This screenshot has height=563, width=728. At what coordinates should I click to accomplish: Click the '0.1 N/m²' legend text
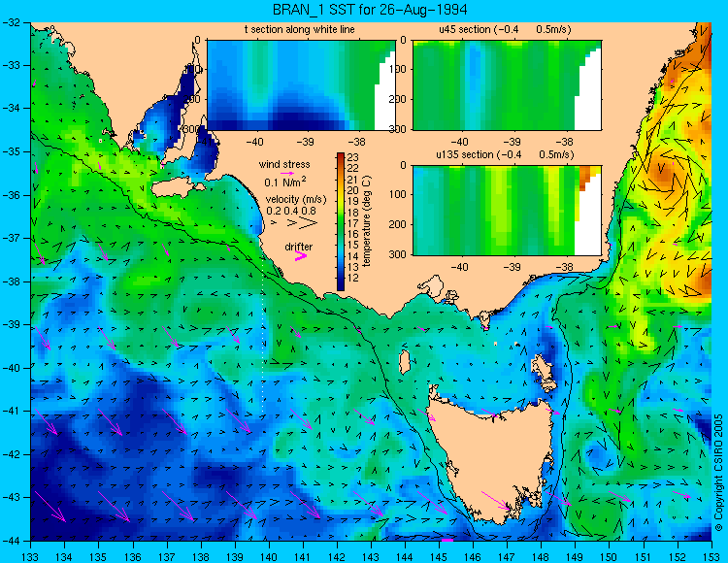285,182
